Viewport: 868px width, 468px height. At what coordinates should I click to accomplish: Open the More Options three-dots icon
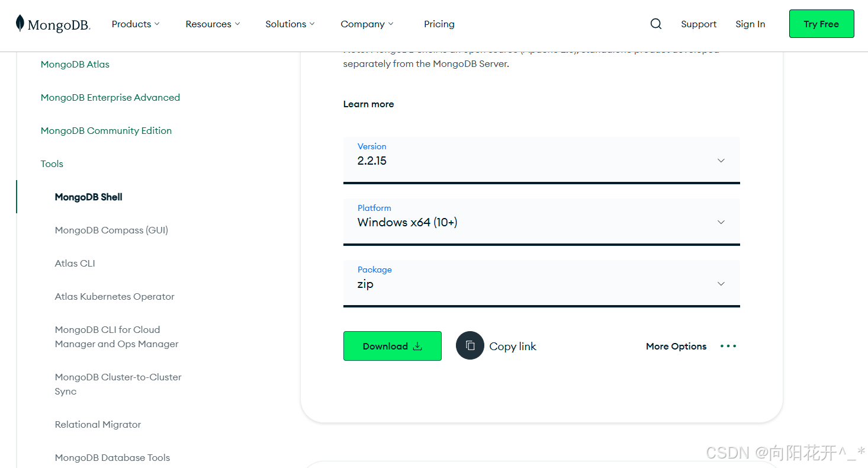728,346
